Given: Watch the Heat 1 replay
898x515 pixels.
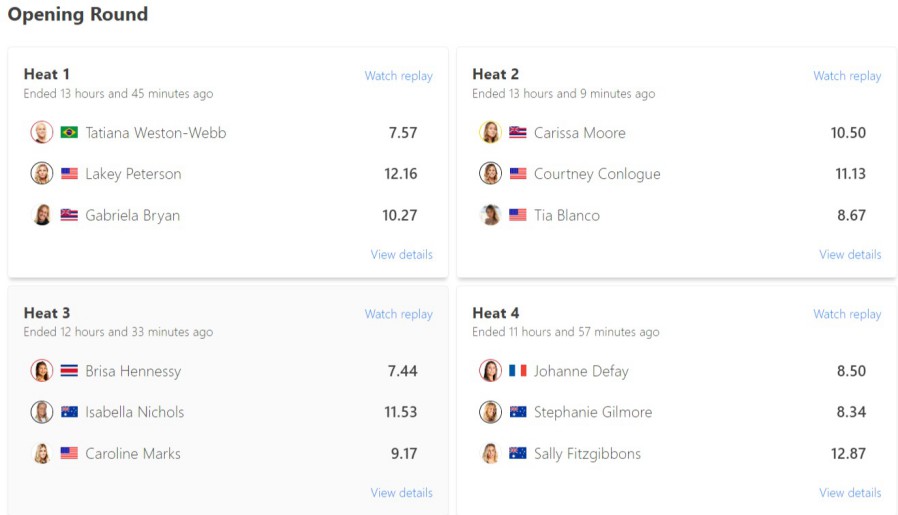Looking at the screenshot, I should click(398, 76).
